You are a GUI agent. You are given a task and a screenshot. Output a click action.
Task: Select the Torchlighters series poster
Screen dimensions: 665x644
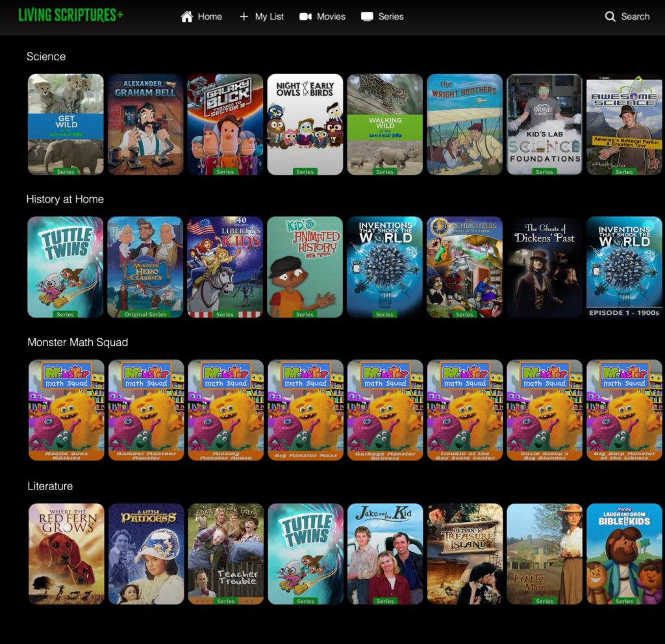tap(464, 267)
